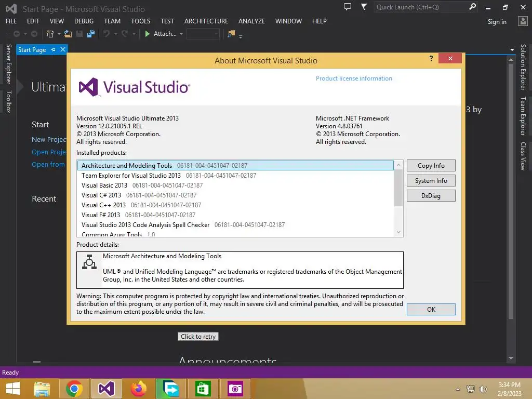The height and width of the screenshot is (399, 532).
Task: Open Firefox from the taskbar
Action: point(138,389)
